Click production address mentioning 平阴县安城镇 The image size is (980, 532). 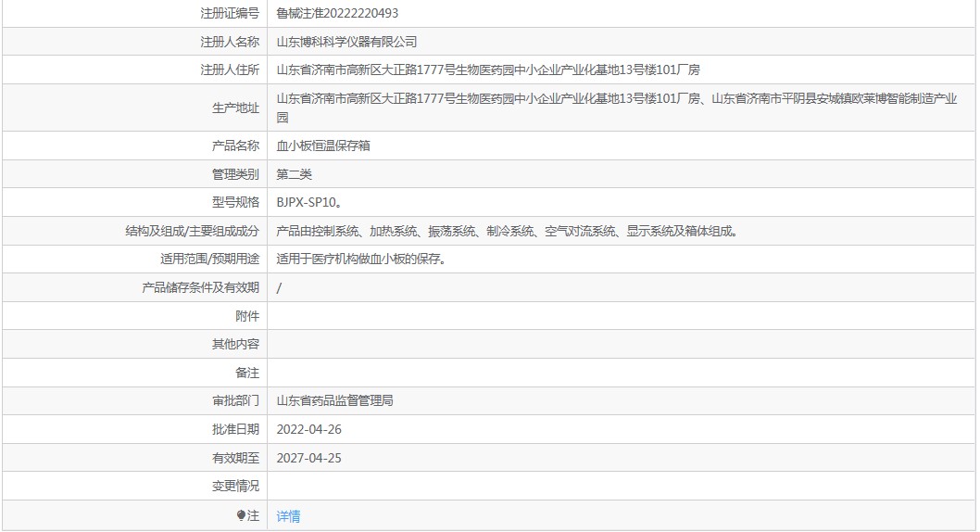pyautogui.click(x=617, y=108)
